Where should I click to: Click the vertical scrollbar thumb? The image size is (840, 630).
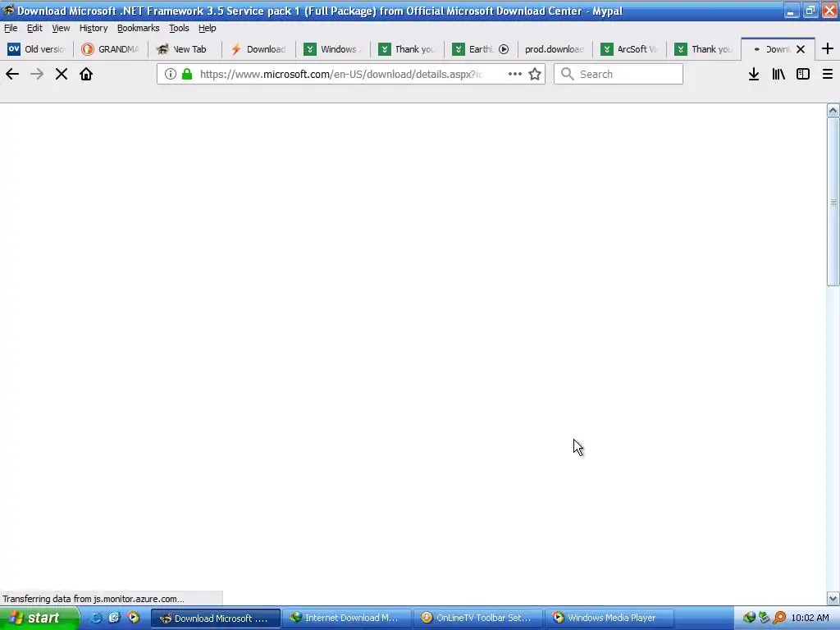click(x=833, y=202)
